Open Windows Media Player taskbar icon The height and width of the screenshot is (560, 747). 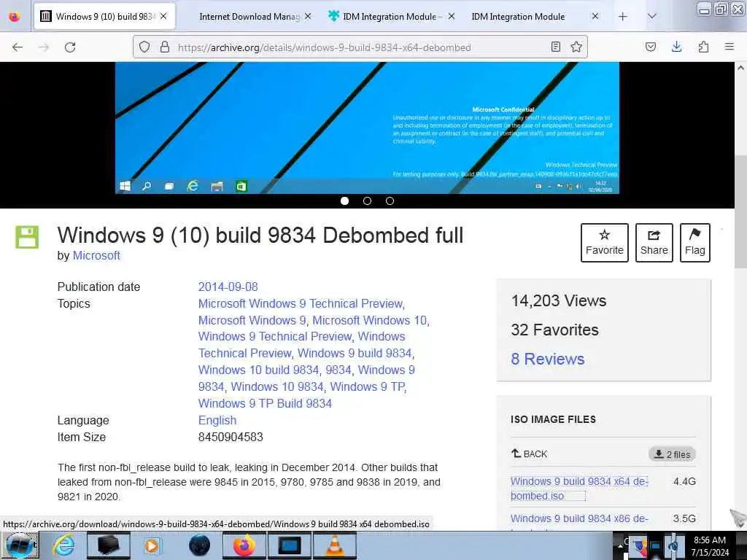coord(152,545)
